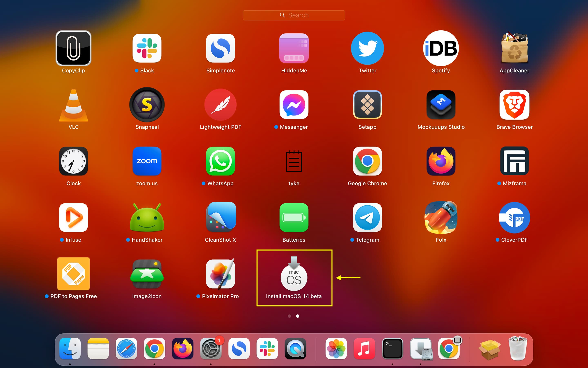588x368 pixels.
Task: Open Google Chrome from Launchpad grid
Action: pos(367,161)
